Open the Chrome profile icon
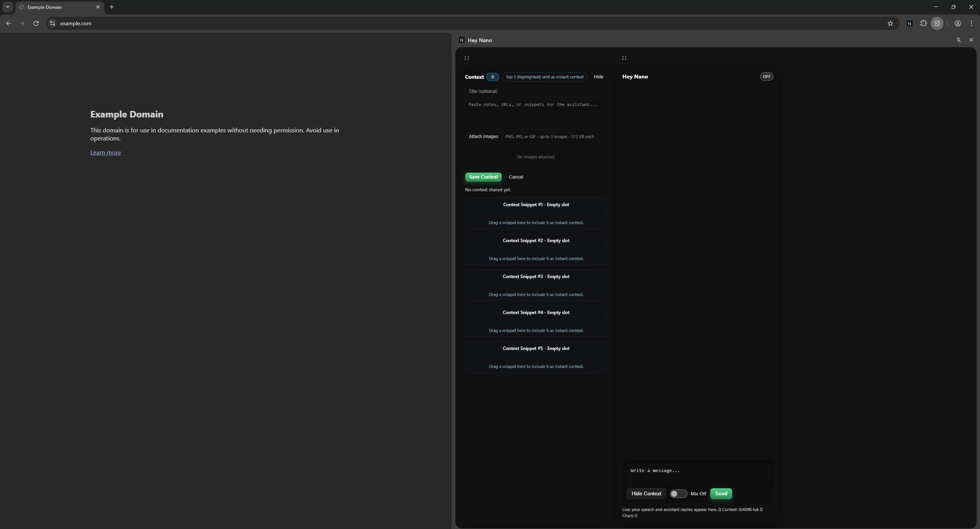Screen dimensions: 980x529 pyautogui.click(x=958, y=23)
